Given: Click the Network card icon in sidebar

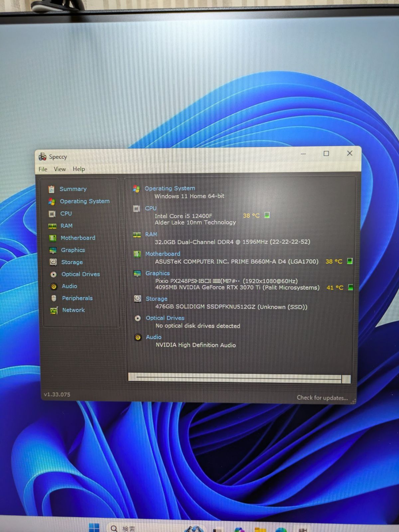Looking at the screenshot, I should pyautogui.click(x=54, y=310).
